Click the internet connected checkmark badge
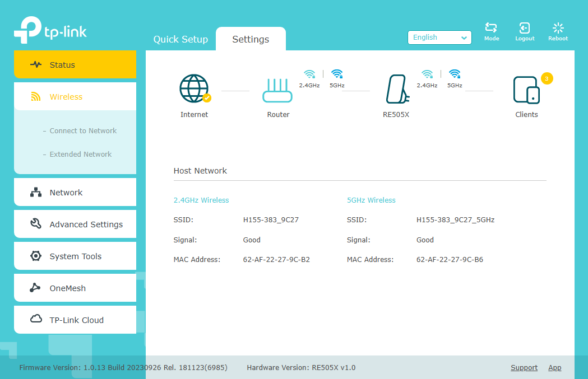The height and width of the screenshot is (379, 588). click(x=207, y=98)
